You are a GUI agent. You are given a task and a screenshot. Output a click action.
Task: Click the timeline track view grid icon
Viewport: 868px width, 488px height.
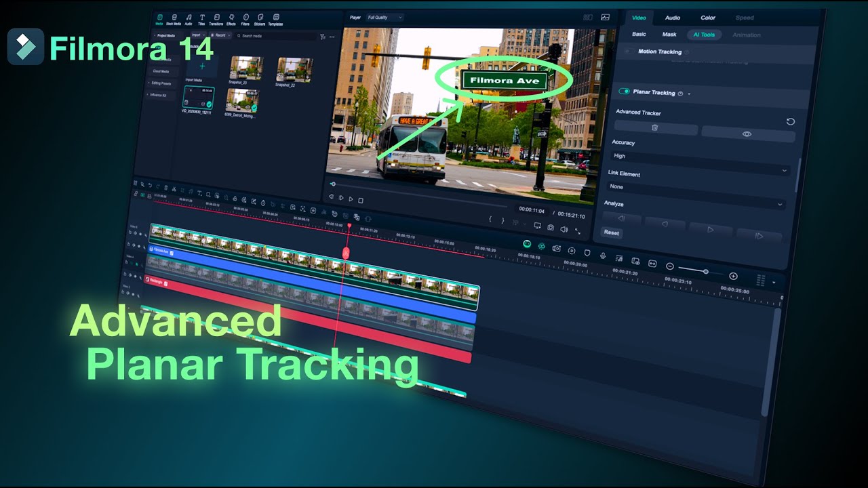coord(760,281)
